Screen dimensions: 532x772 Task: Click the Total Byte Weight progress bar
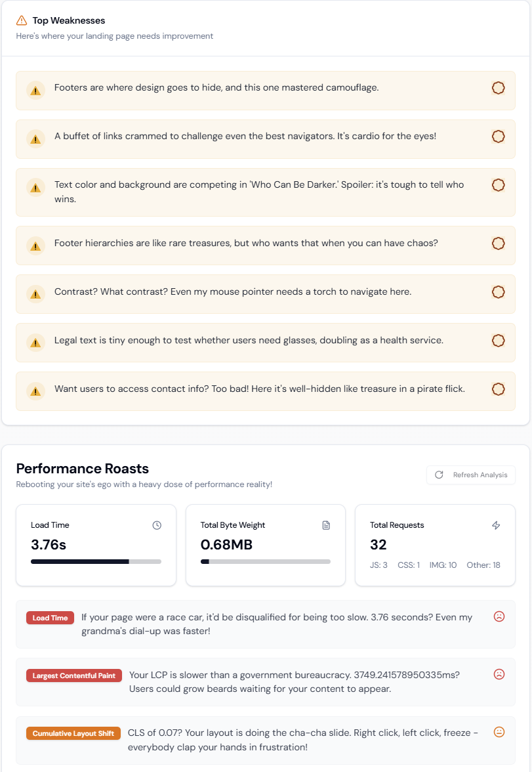[265, 562]
